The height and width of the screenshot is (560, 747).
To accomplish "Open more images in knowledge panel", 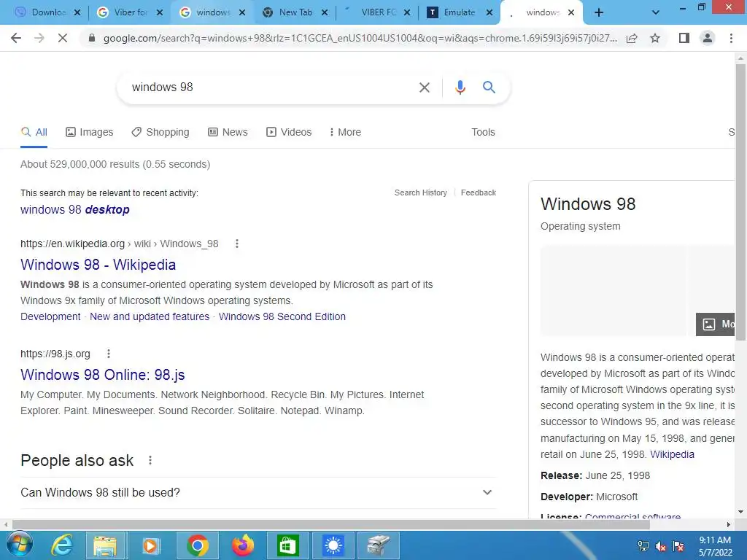I will click(x=716, y=324).
